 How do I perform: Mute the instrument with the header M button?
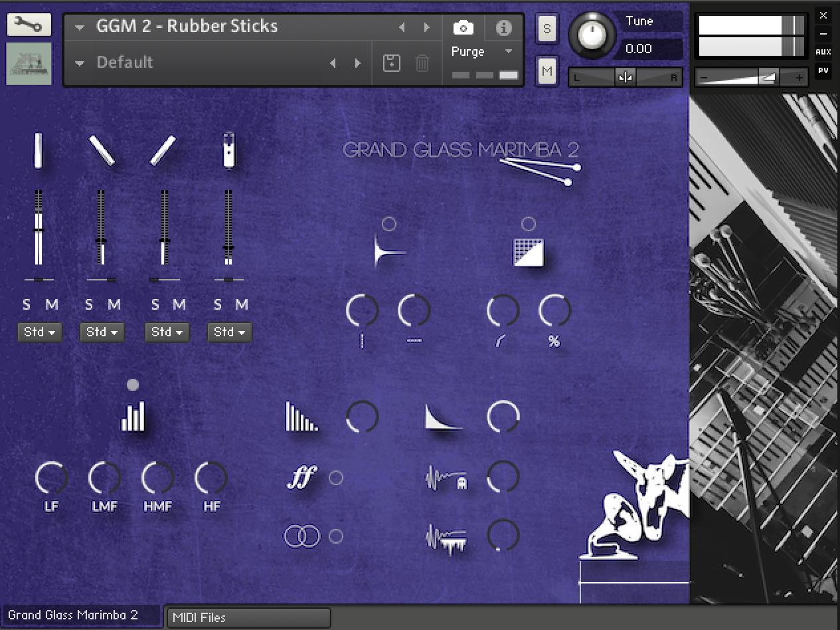tap(546, 70)
